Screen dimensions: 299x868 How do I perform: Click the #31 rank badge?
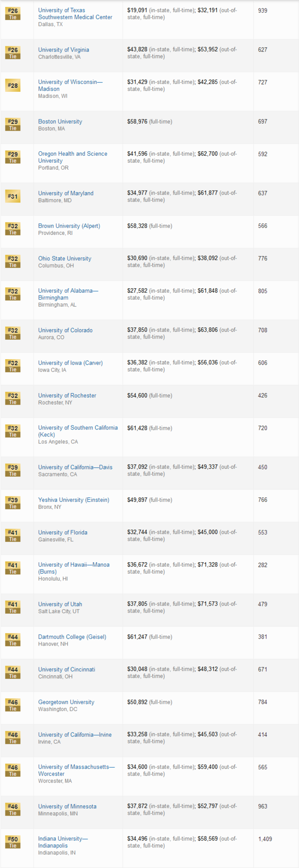pos(13,196)
